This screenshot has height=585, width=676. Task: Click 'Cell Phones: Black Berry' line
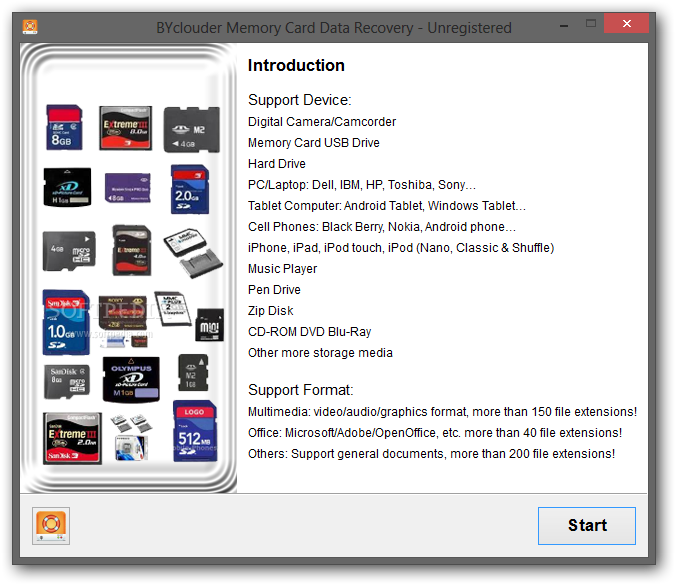[x=382, y=227]
